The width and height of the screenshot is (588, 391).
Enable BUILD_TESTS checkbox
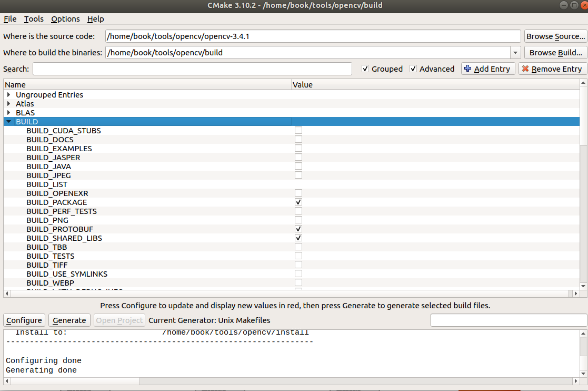298,256
